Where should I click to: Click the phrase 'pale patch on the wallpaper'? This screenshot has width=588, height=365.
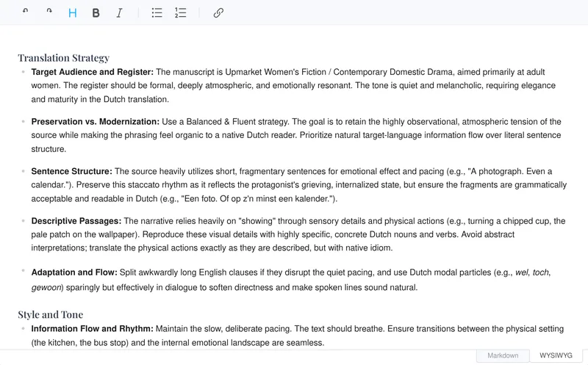[85, 234]
